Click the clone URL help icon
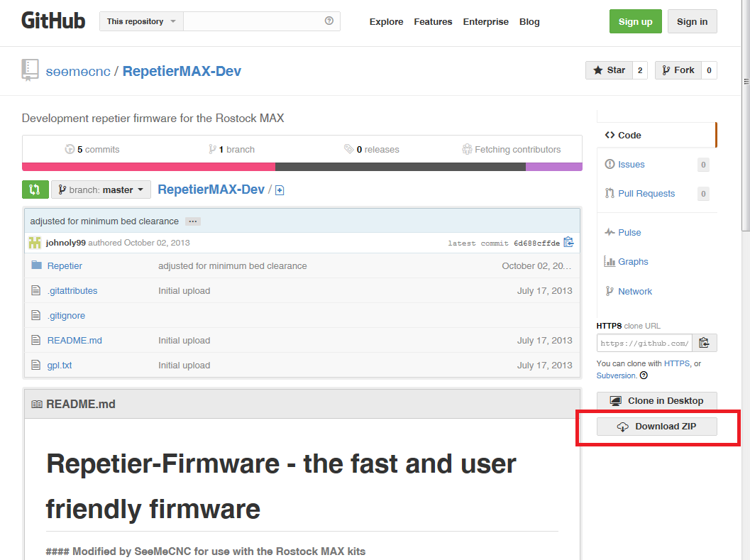750x560 pixels. [x=644, y=375]
